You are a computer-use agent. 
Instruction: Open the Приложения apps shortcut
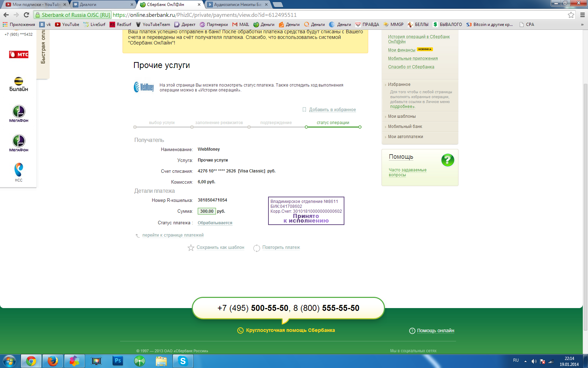click(x=19, y=25)
